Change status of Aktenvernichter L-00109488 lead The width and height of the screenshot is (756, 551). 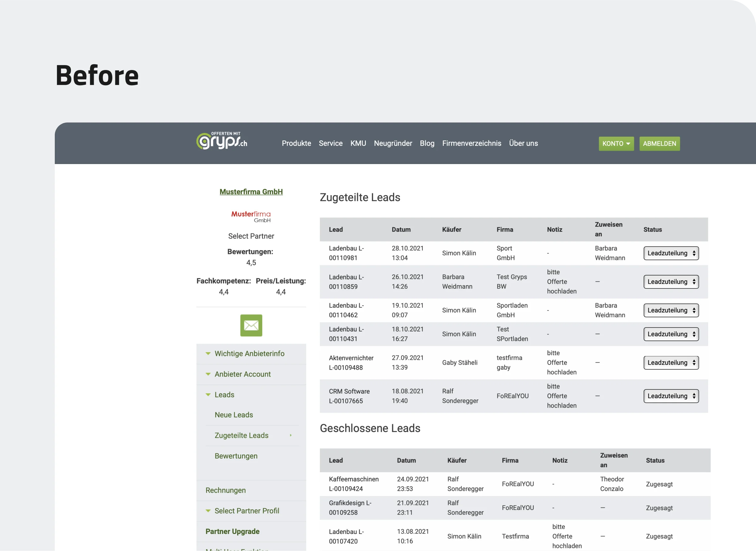(x=670, y=363)
